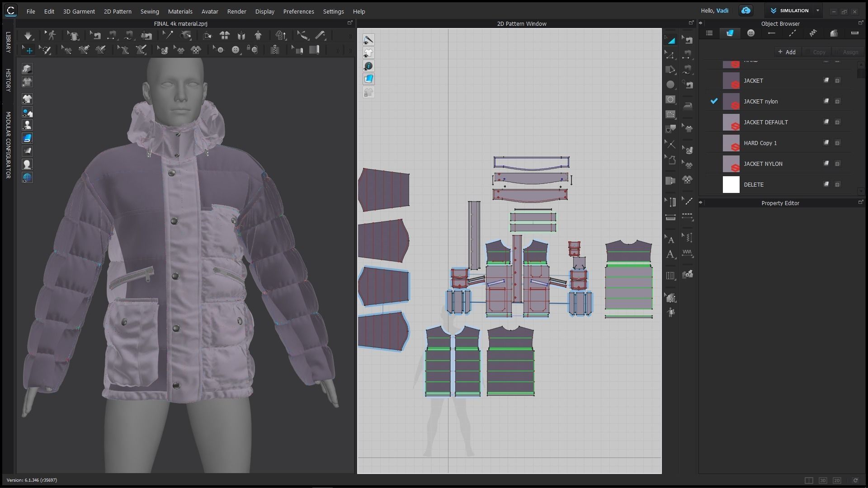
Task: Click the Assign button in Object Browser
Action: click(847, 52)
